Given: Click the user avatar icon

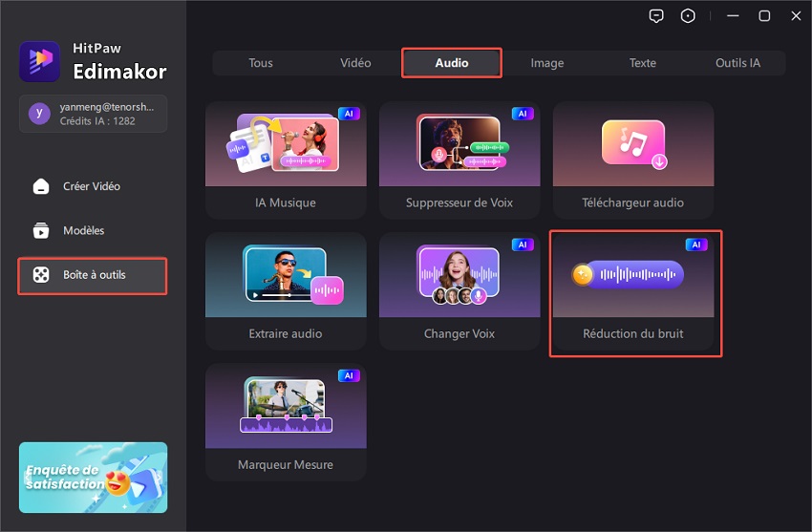Looking at the screenshot, I should 38,113.
